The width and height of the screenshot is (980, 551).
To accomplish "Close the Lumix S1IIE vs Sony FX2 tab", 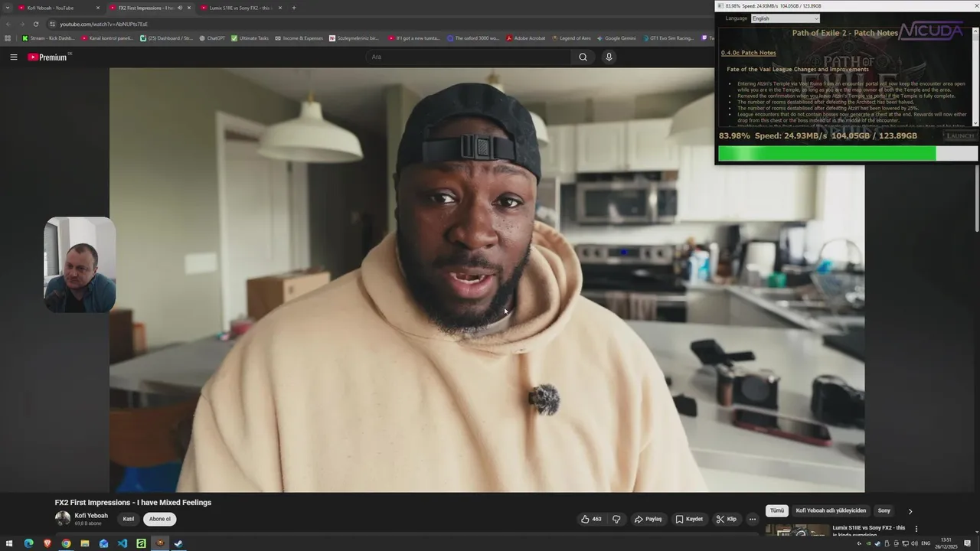I will point(280,8).
